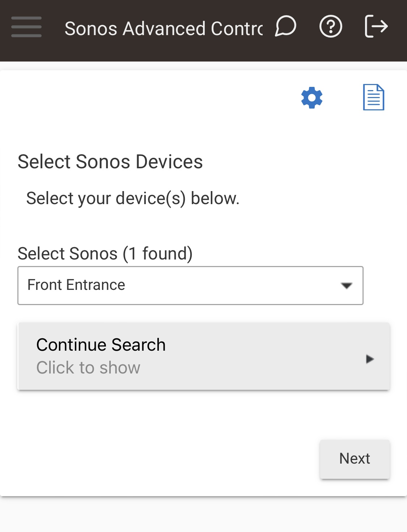Viewport: 407px width, 532px height.
Task: Click the dropdown caret beside Front Entrance
Action: (x=347, y=286)
